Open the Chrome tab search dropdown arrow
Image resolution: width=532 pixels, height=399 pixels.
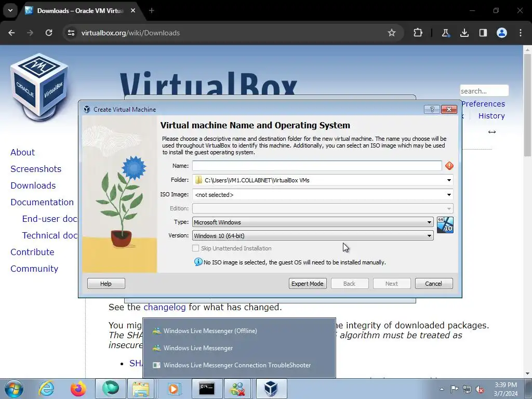click(10, 10)
